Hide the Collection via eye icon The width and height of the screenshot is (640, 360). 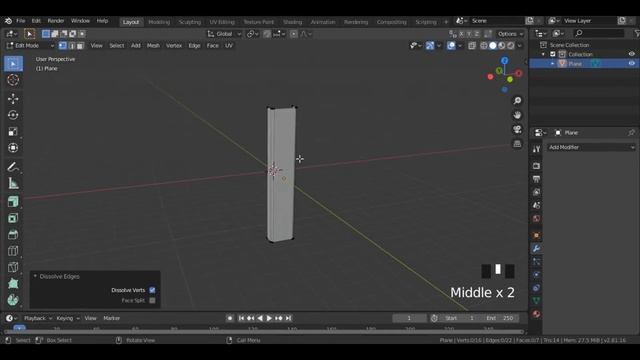tap(631, 54)
